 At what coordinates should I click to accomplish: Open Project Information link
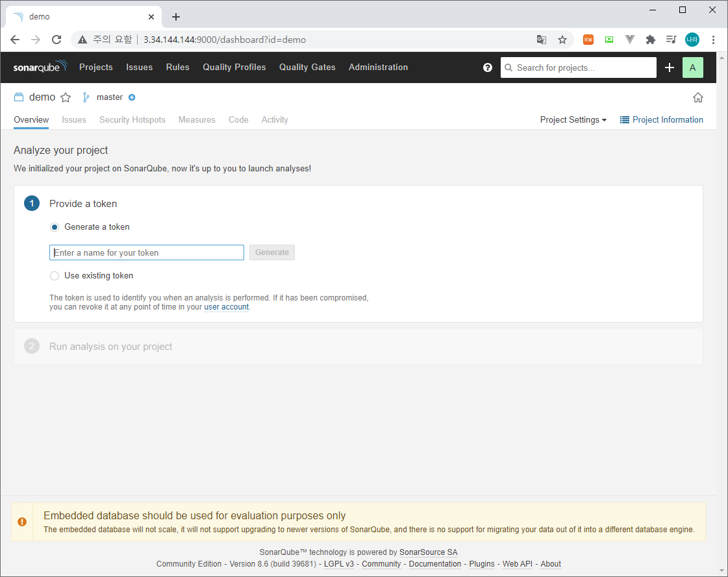(662, 120)
